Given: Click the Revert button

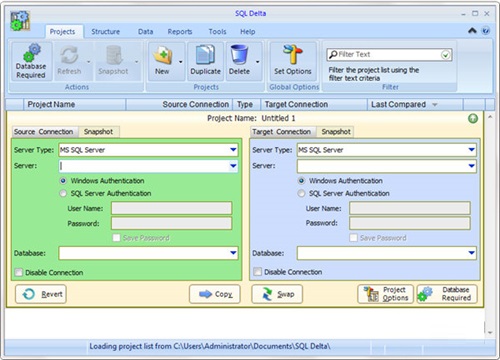Looking at the screenshot, I should [x=41, y=294].
